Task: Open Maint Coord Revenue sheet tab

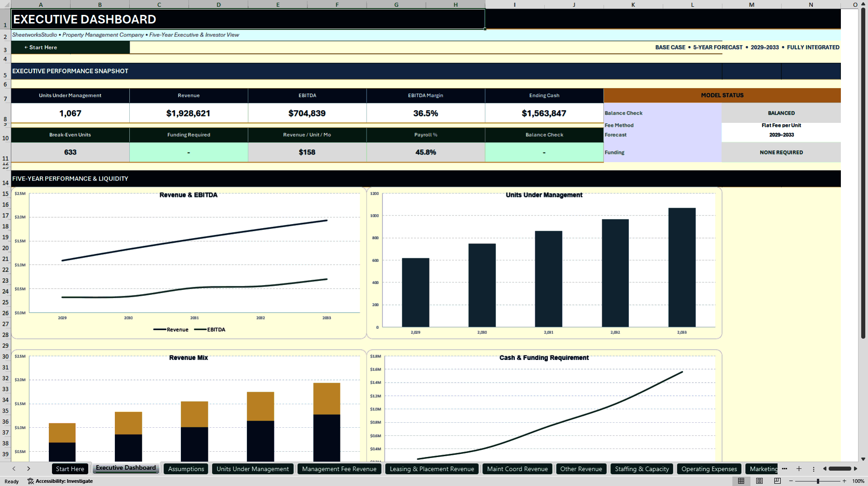Action: (517, 469)
